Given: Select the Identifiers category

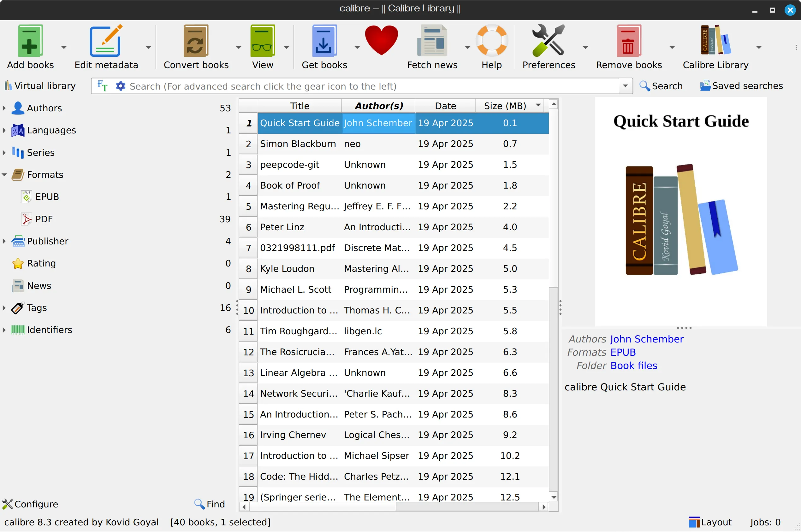Looking at the screenshot, I should click(x=49, y=330).
